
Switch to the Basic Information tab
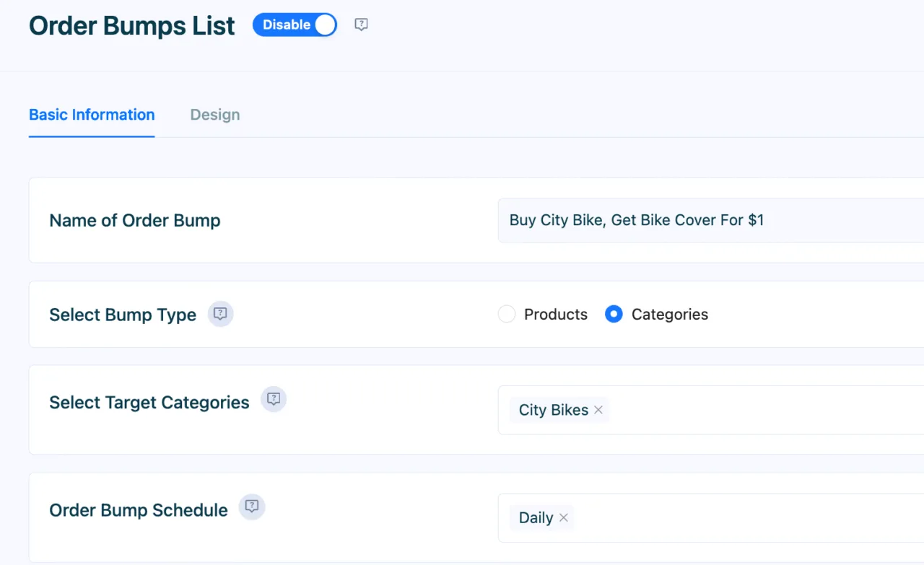(92, 115)
